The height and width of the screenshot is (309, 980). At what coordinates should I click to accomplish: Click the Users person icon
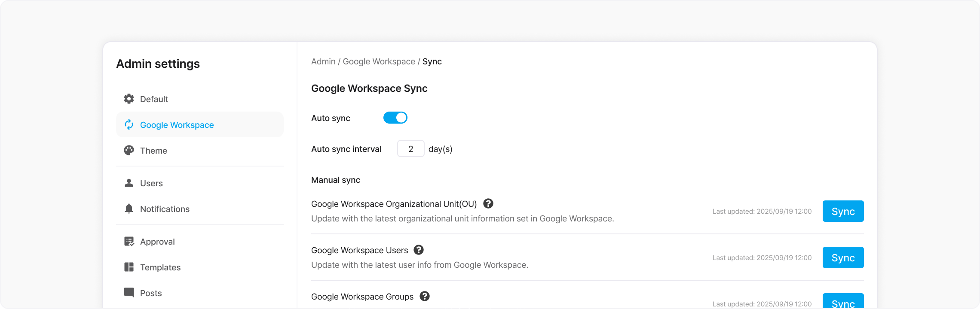point(129,183)
